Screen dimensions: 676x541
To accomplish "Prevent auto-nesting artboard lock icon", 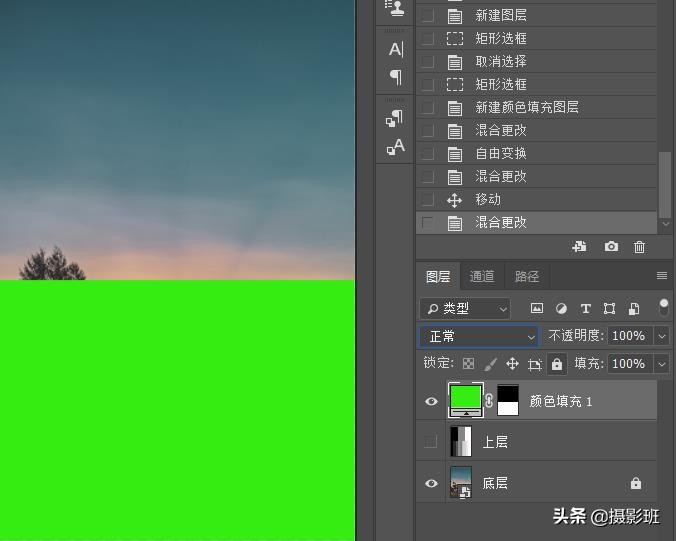I will pyautogui.click(x=535, y=365).
